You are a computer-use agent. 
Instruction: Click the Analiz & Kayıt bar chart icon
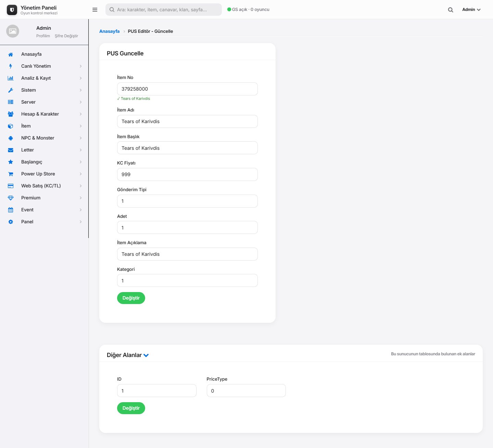11,78
